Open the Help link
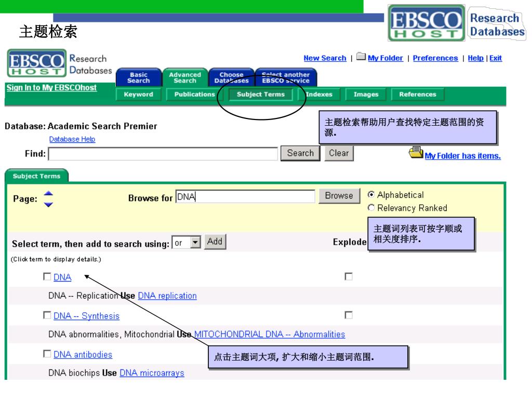This screenshot has width=532, height=399. (476, 58)
